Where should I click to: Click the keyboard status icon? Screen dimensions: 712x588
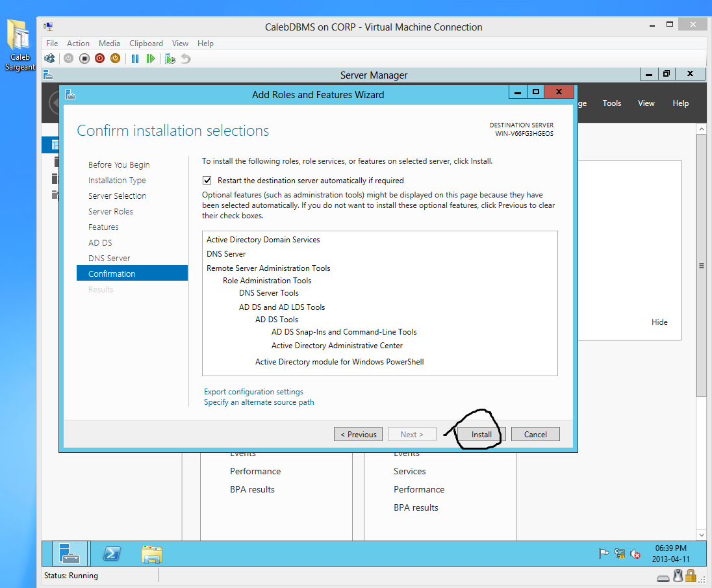(663, 578)
